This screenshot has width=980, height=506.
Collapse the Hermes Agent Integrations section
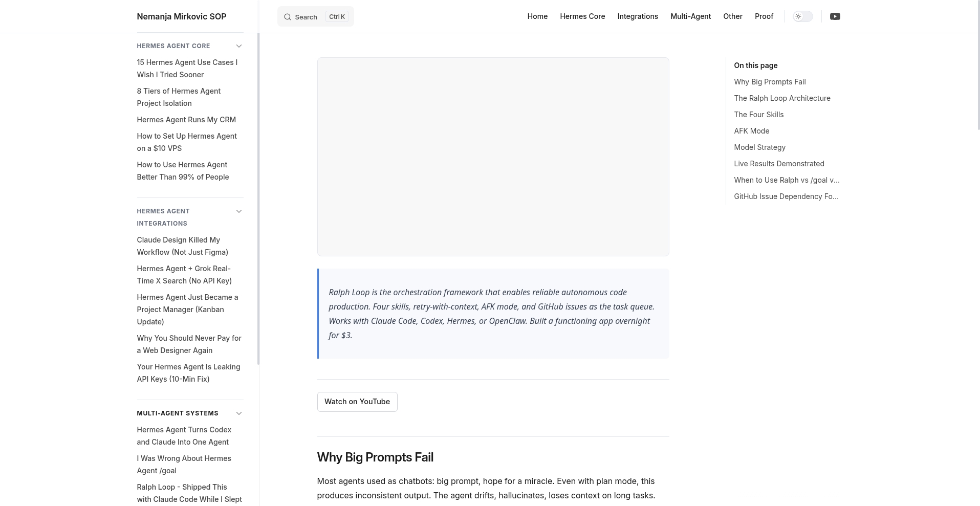pyautogui.click(x=238, y=211)
